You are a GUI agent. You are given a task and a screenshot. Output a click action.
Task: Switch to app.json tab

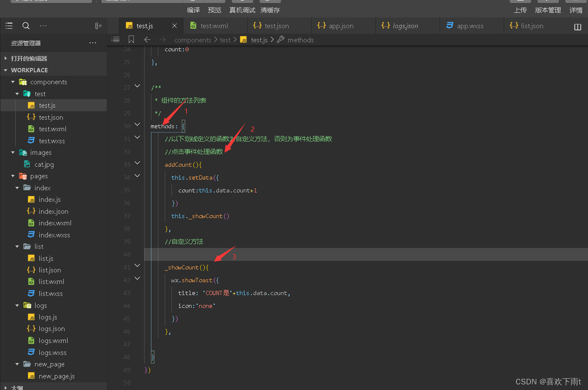[x=343, y=26]
